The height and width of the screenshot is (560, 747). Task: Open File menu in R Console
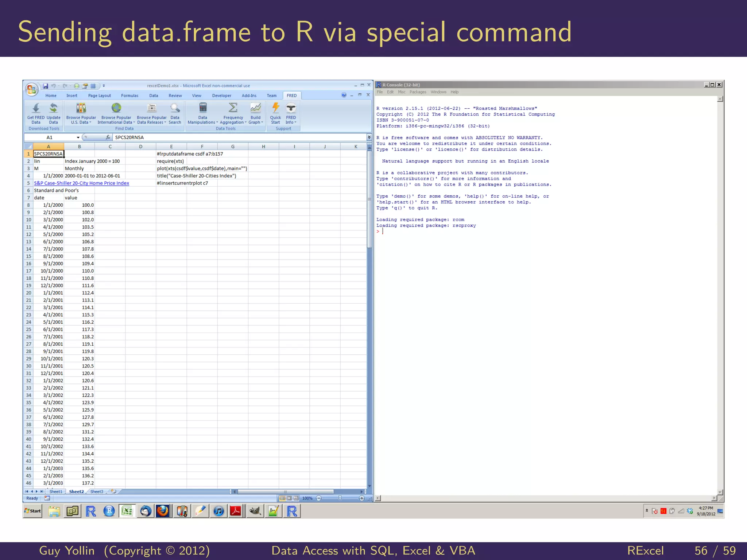tap(380, 92)
